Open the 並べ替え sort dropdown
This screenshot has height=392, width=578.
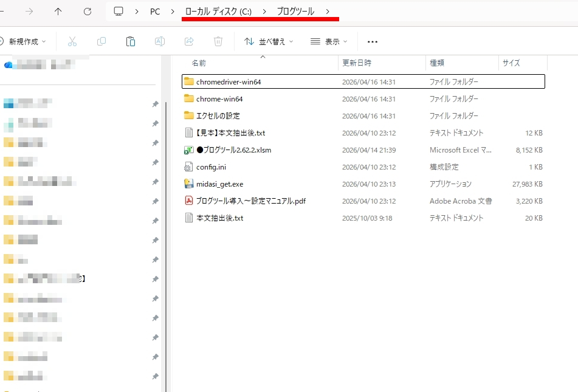point(269,41)
